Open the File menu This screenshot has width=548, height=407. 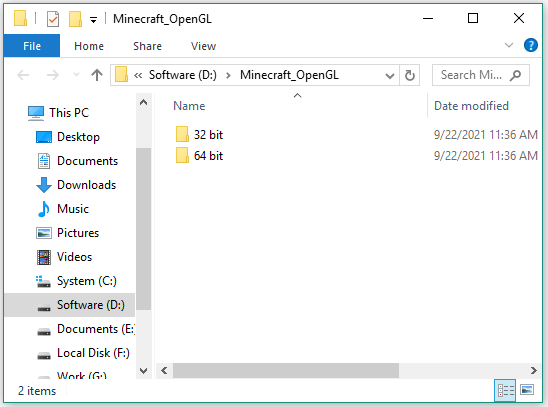tap(32, 46)
